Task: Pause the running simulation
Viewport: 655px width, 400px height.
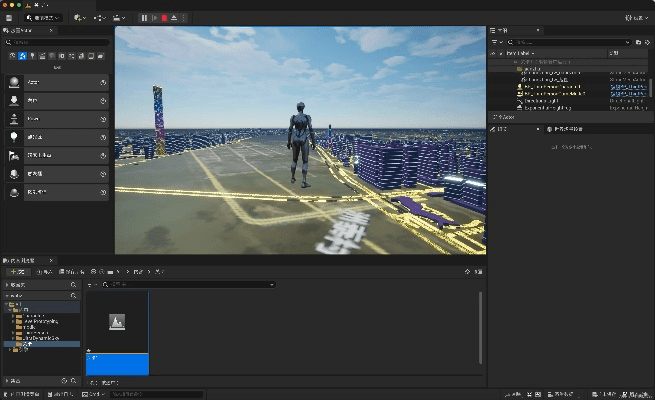Action: tap(144, 17)
